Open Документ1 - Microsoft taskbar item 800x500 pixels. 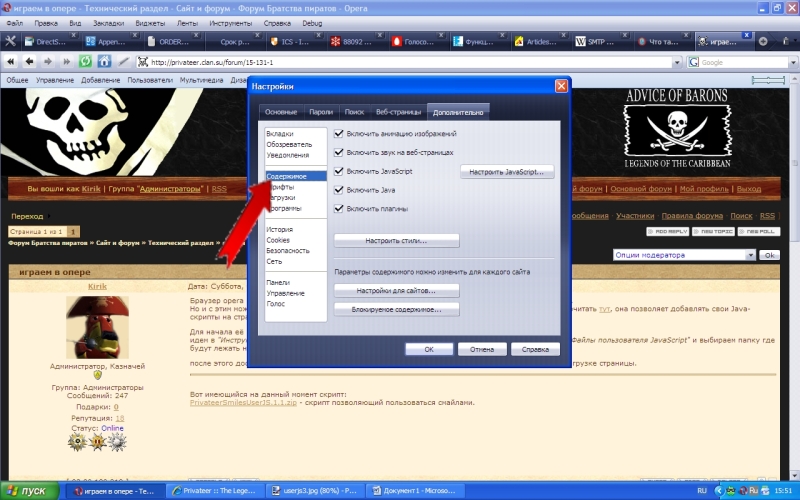tap(415, 491)
